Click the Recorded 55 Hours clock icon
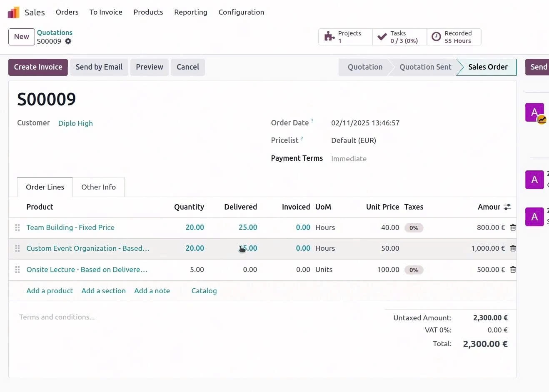Viewport: 549px width, 392px height. (436, 37)
